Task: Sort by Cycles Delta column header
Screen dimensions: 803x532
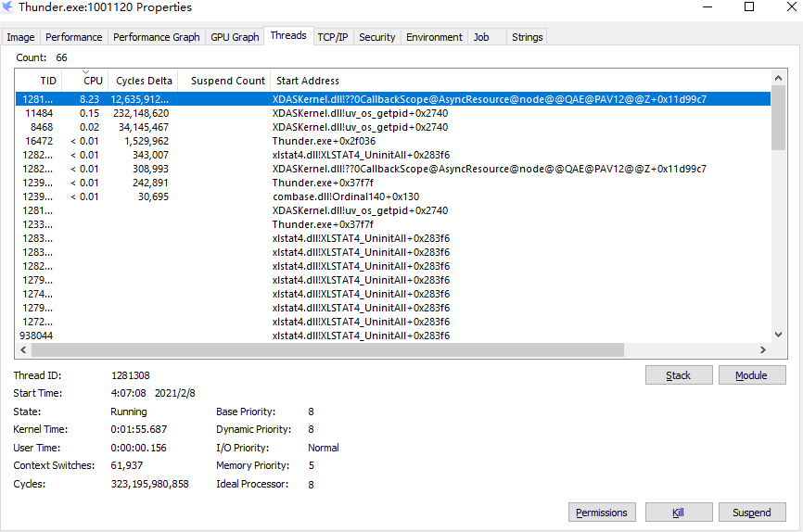Action: [144, 81]
